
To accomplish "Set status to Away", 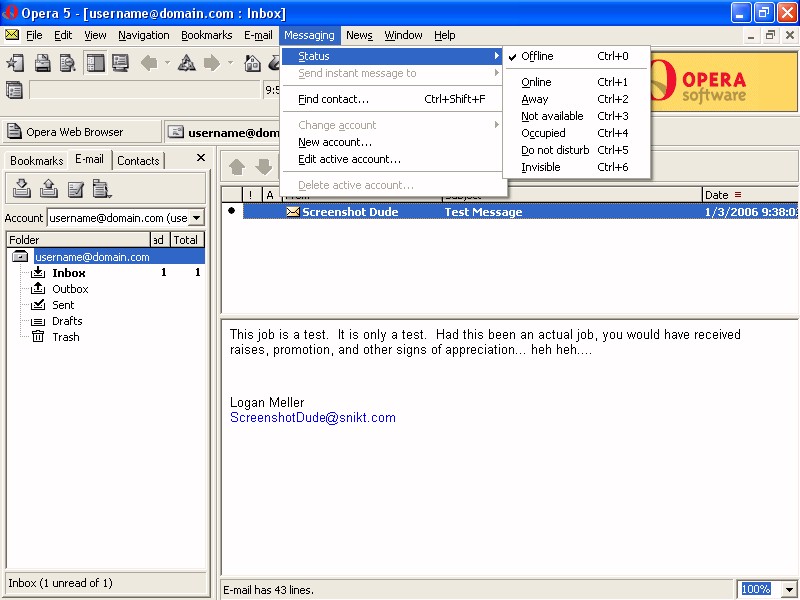I will click(576, 99).
